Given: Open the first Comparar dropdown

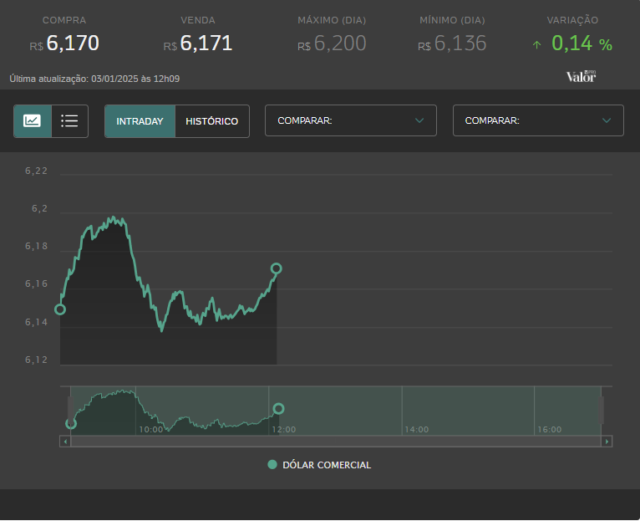Looking at the screenshot, I should (351, 120).
